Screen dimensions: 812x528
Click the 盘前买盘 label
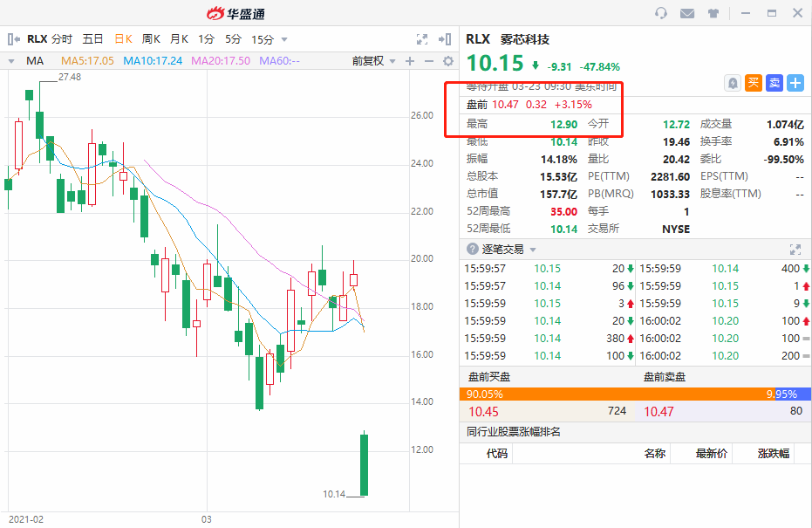click(x=489, y=377)
